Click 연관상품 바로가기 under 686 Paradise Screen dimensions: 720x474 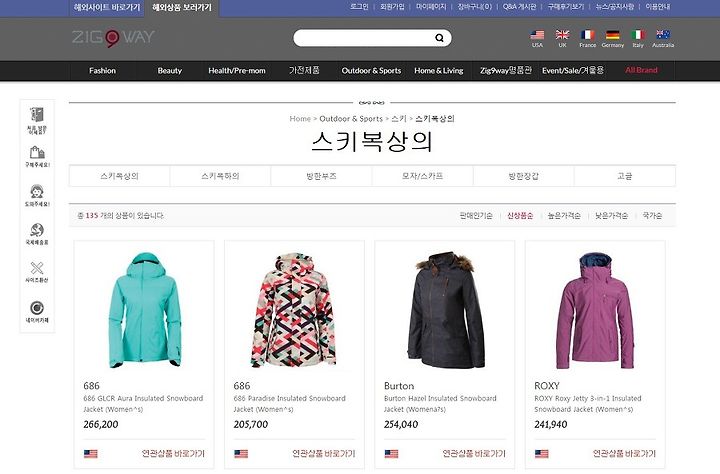coord(324,454)
